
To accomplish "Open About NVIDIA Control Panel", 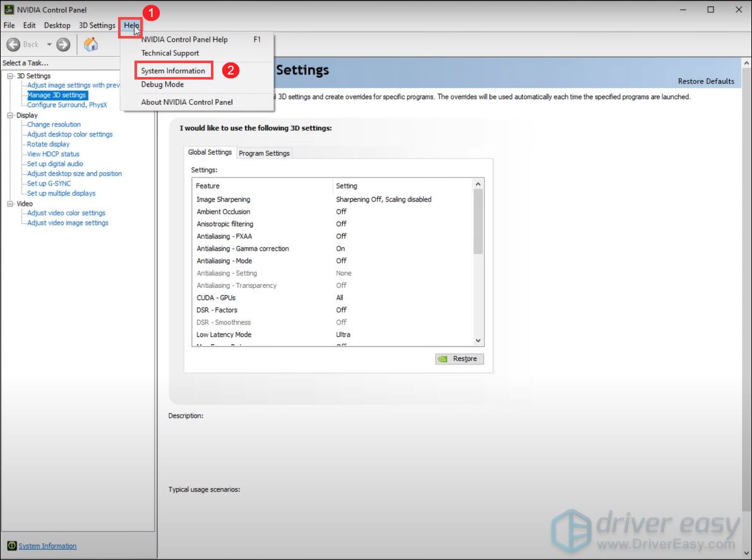I will (197, 102).
